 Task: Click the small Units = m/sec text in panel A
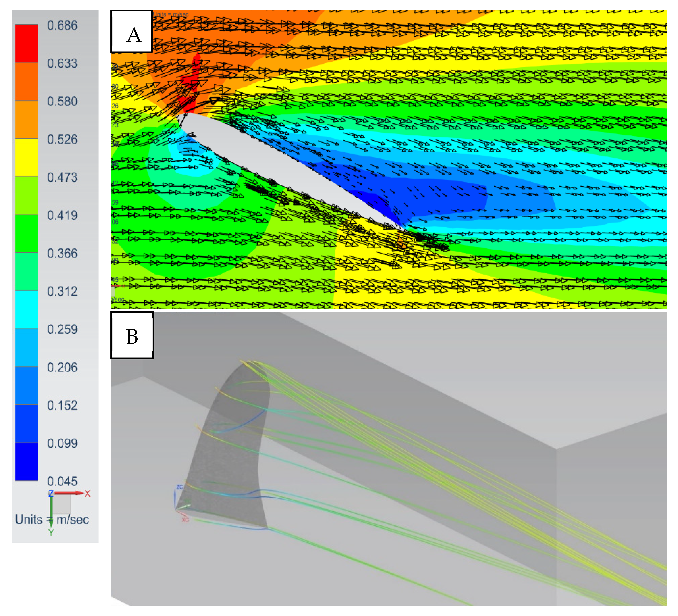click(171, 14)
